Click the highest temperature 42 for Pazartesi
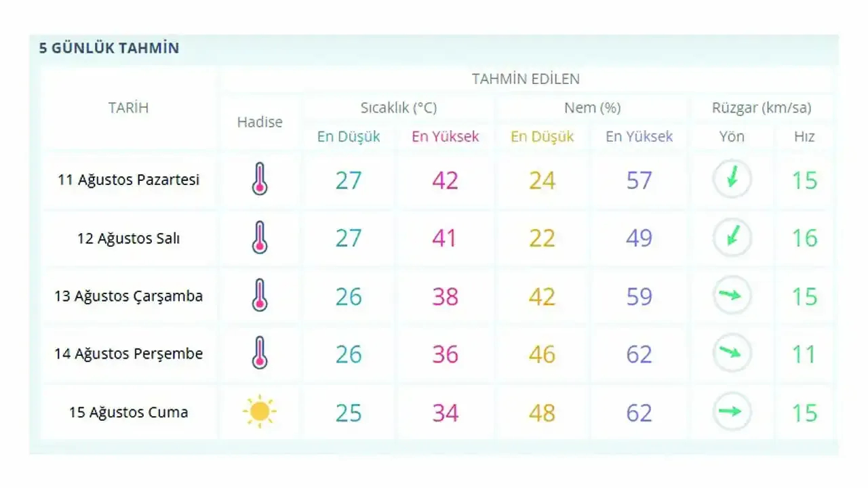Screen dimensions: 868x488 445,180
